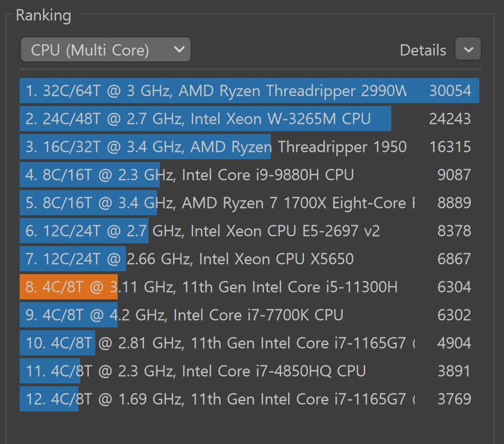Select the highlighted Intel Core i5-11300H row

pos(249,287)
